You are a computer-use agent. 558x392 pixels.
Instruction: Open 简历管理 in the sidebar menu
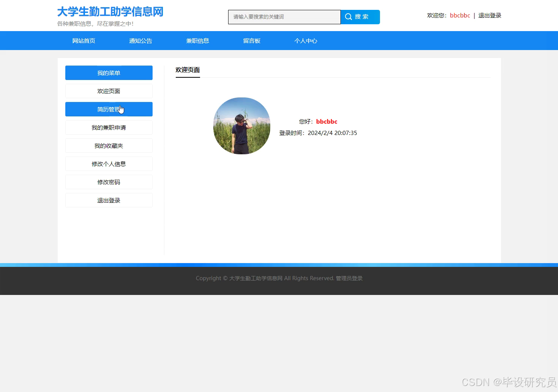pyautogui.click(x=109, y=109)
